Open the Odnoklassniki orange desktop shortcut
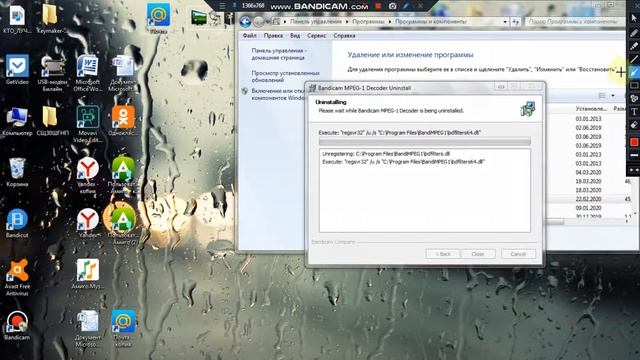Image resolution: width=640 pixels, height=360 pixels. 123,121
